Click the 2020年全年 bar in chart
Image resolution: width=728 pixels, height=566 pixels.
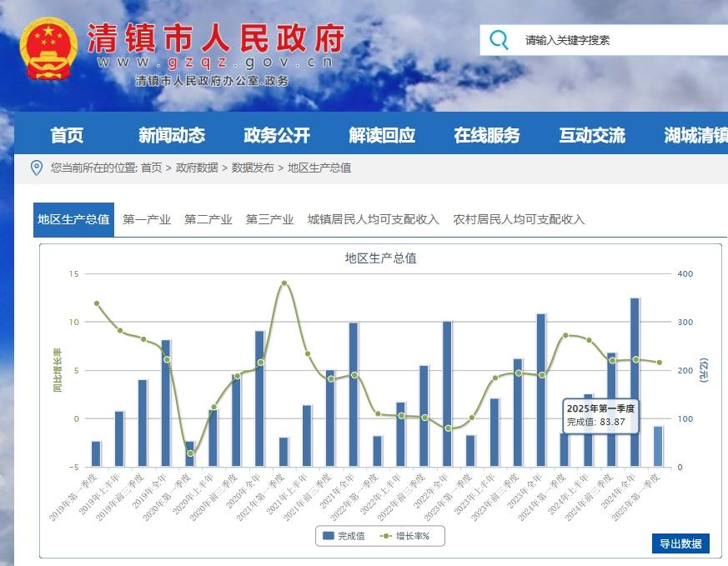(259, 398)
